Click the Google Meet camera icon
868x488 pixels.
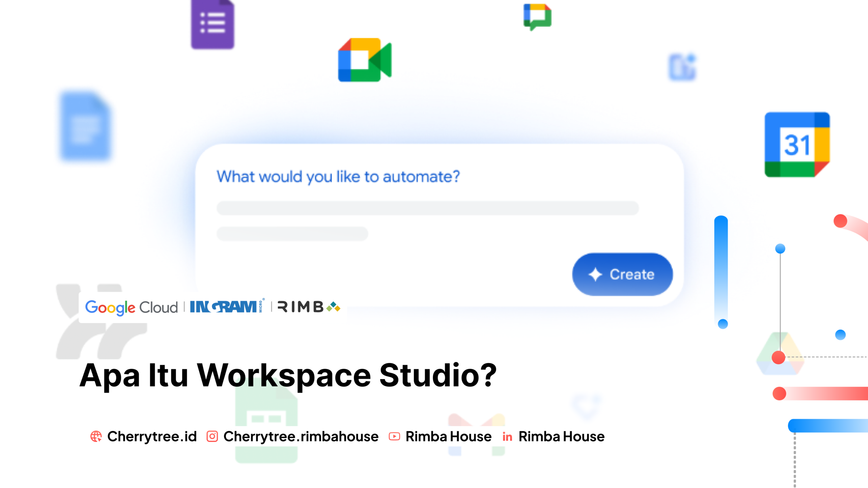click(x=365, y=60)
